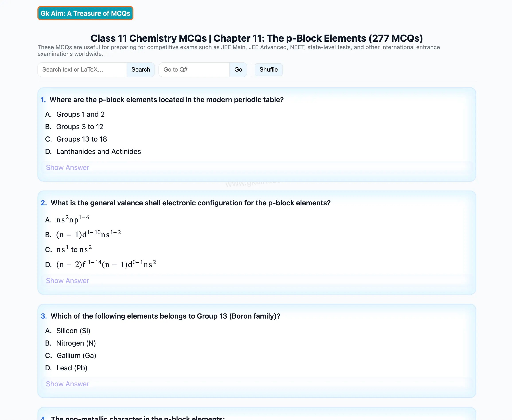The image size is (512, 420).
Task: Choose the ns²np¹⁻⁶ configuration option
Action: coord(73,220)
